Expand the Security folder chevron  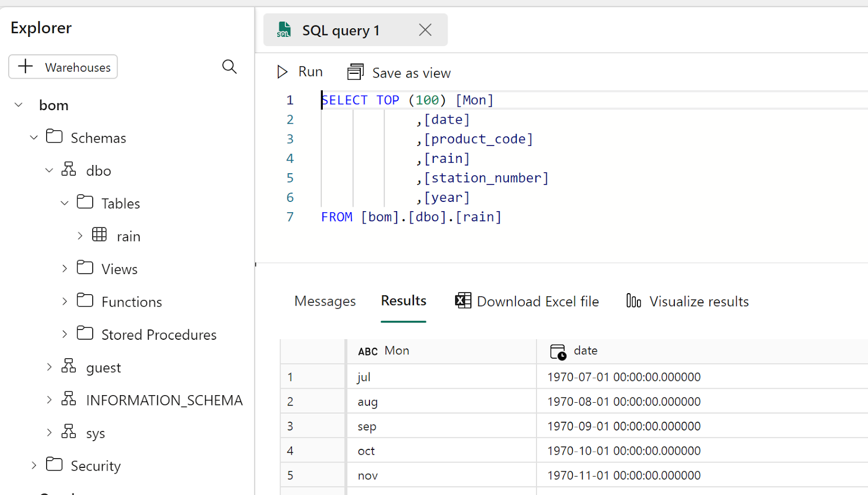[34, 465]
